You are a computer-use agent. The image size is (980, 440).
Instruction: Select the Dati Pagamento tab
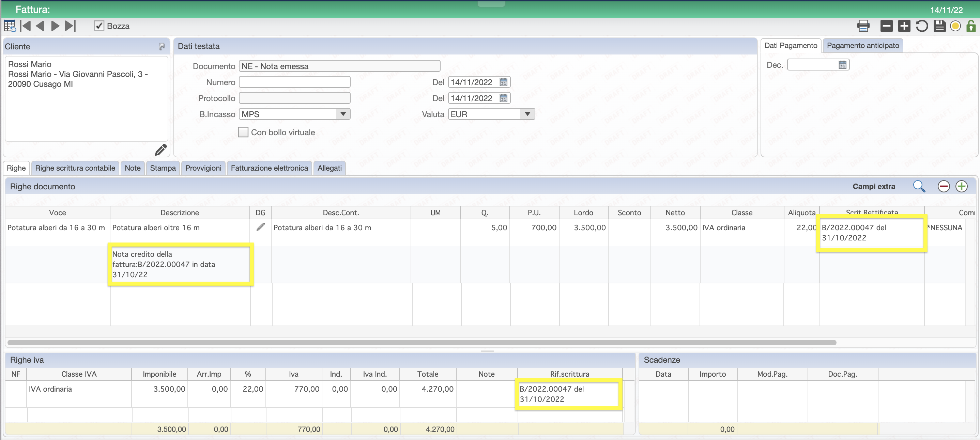[x=791, y=46]
